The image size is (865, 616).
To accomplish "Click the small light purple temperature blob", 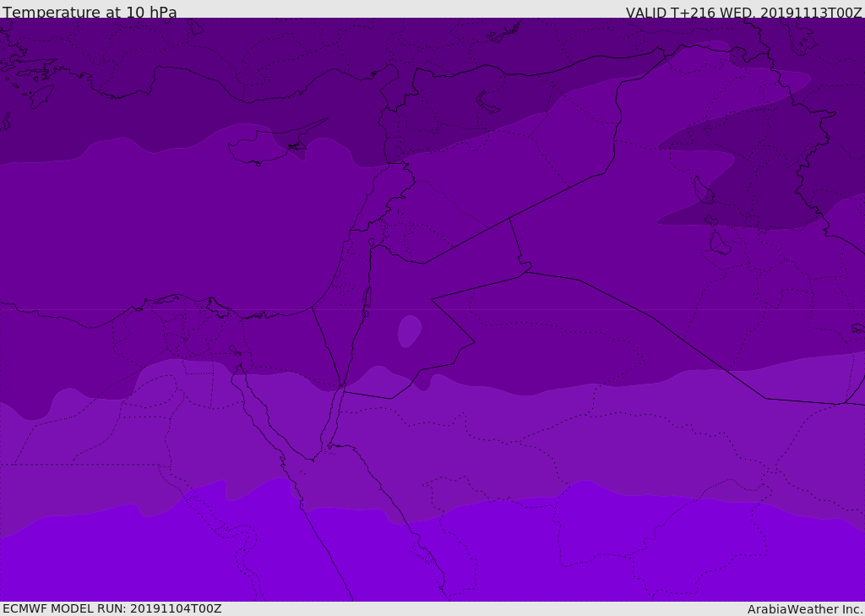I will pyautogui.click(x=410, y=330).
